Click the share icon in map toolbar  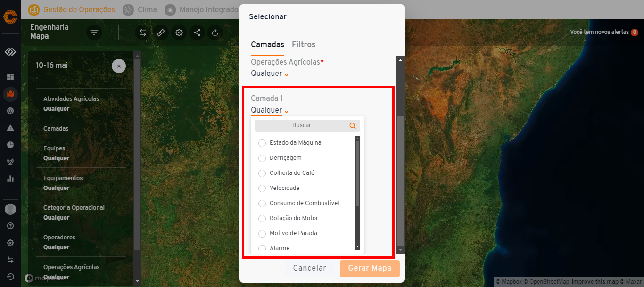click(x=197, y=33)
